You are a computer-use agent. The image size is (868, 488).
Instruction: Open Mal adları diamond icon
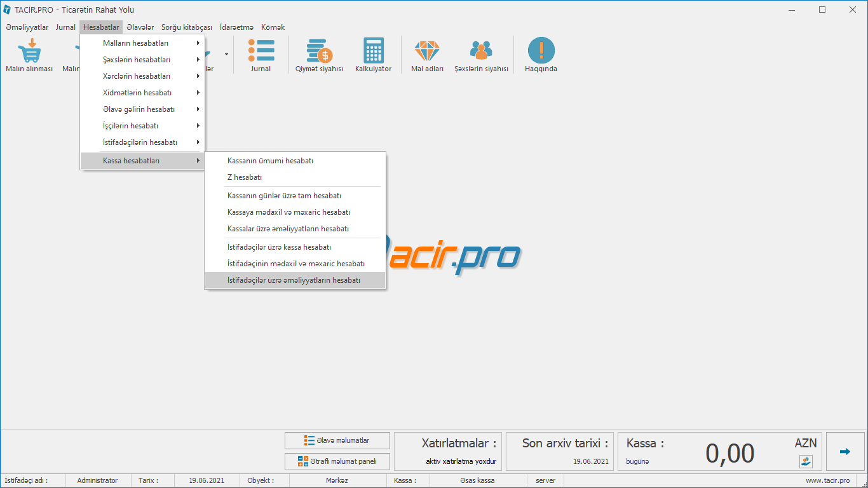tap(427, 51)
